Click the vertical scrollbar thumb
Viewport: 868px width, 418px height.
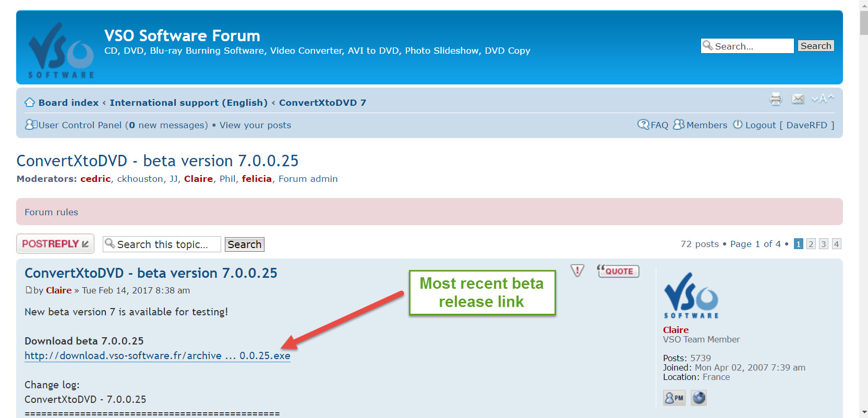point(863,22)
